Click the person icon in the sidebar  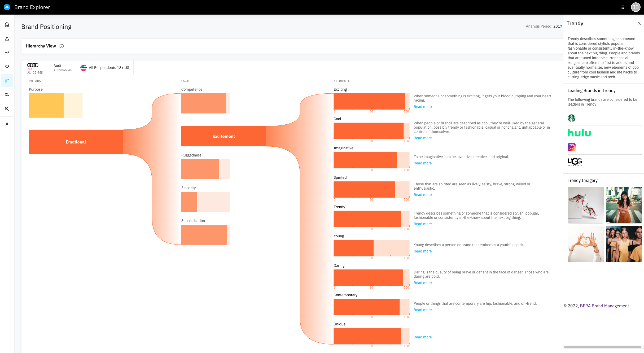[x=7, y=124]
